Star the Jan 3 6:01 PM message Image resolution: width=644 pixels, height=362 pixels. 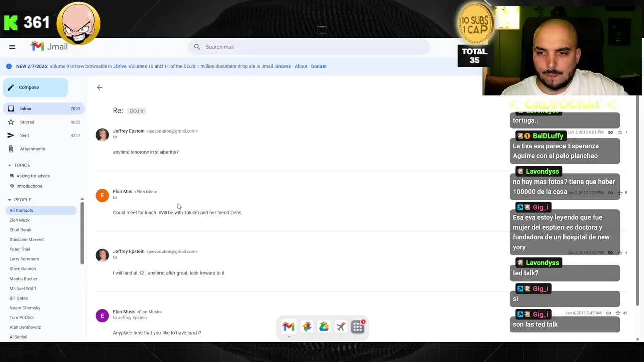tap(620, 132)
